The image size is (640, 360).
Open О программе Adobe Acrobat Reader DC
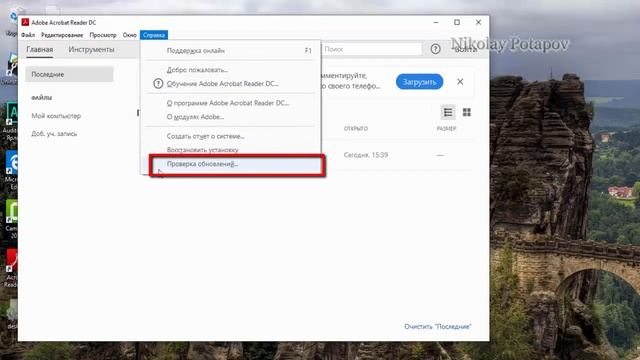coord(231,103)
